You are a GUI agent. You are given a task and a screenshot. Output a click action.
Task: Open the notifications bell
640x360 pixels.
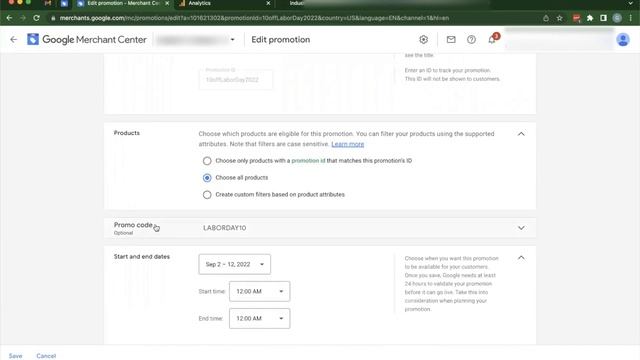(492, 39)
